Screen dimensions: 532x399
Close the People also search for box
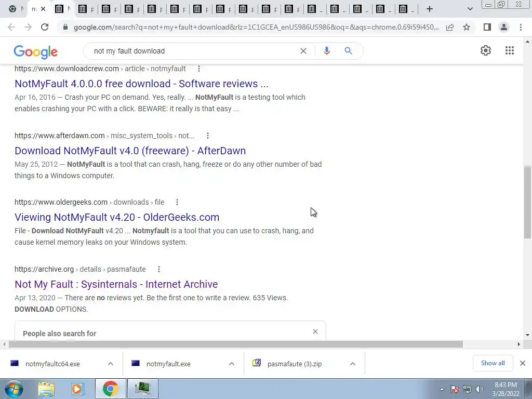point(315,331)
